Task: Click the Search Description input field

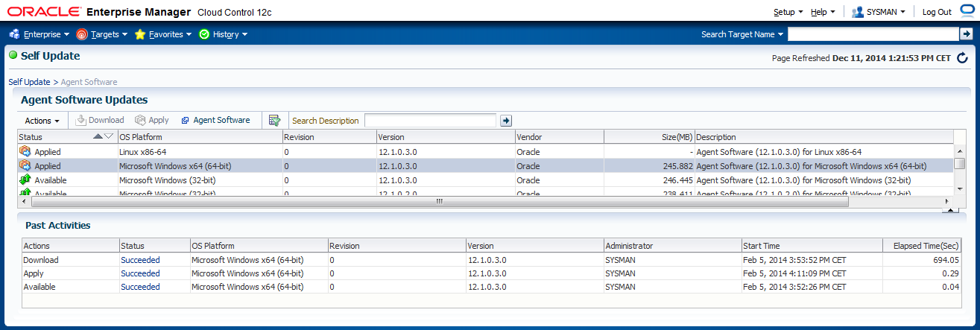Action: click(430, 121)
